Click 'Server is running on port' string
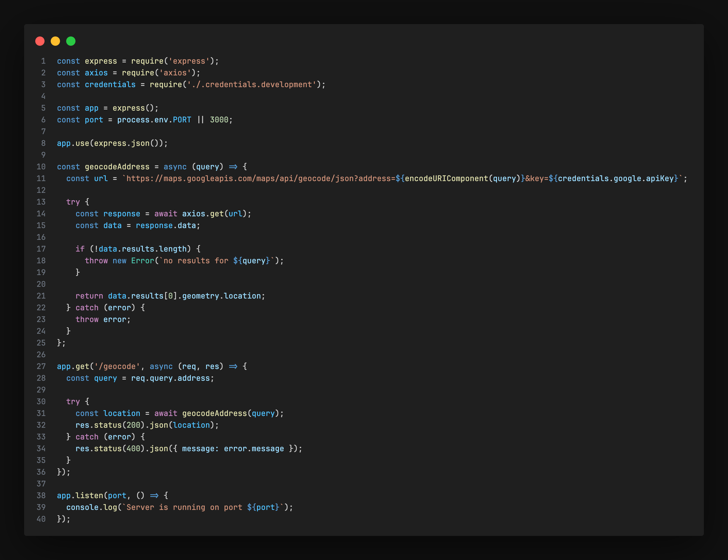The image size is (728, 560). 184,507
